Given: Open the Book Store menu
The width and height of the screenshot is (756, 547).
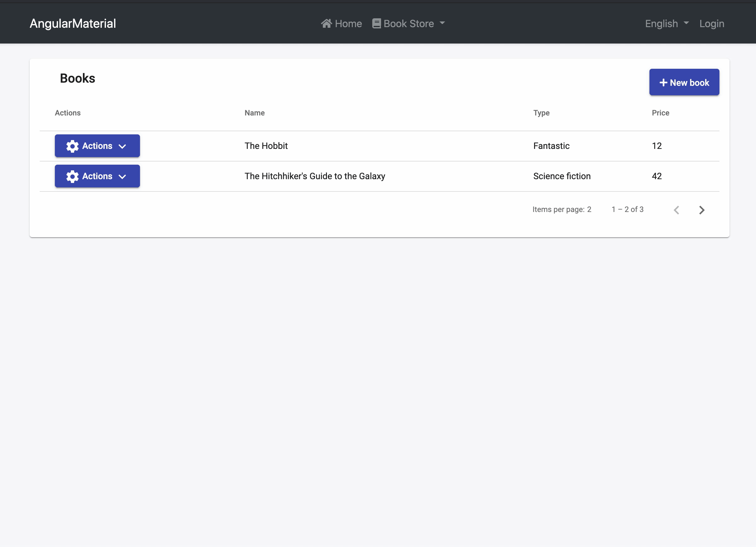Looking at the screenshot, I should click(x=408, y=23).
